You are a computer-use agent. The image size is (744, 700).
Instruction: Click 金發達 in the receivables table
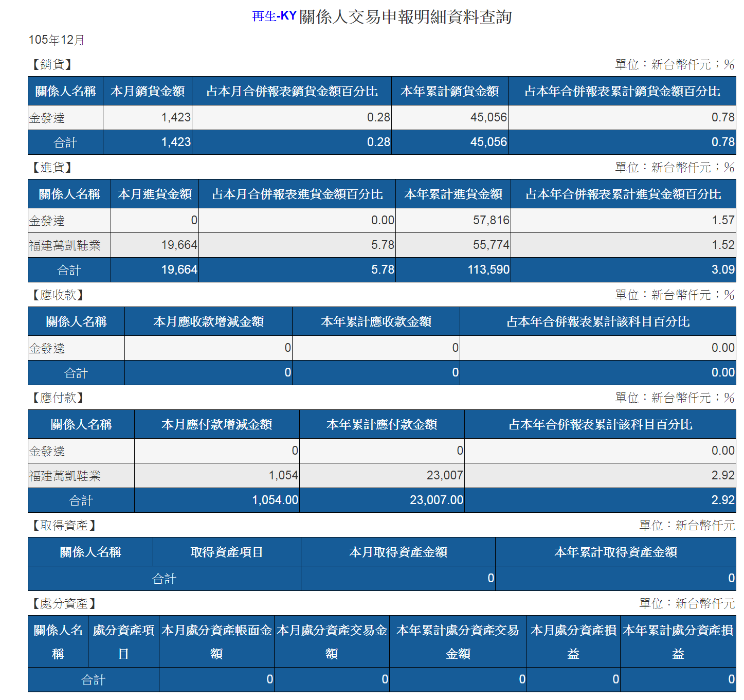47,348
